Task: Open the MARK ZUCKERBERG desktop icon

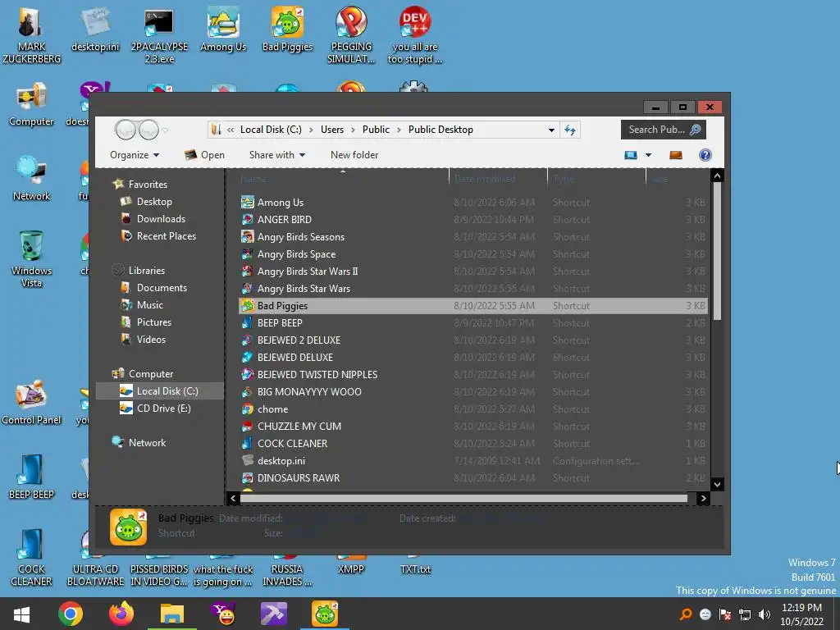Action: coord(31,35)
